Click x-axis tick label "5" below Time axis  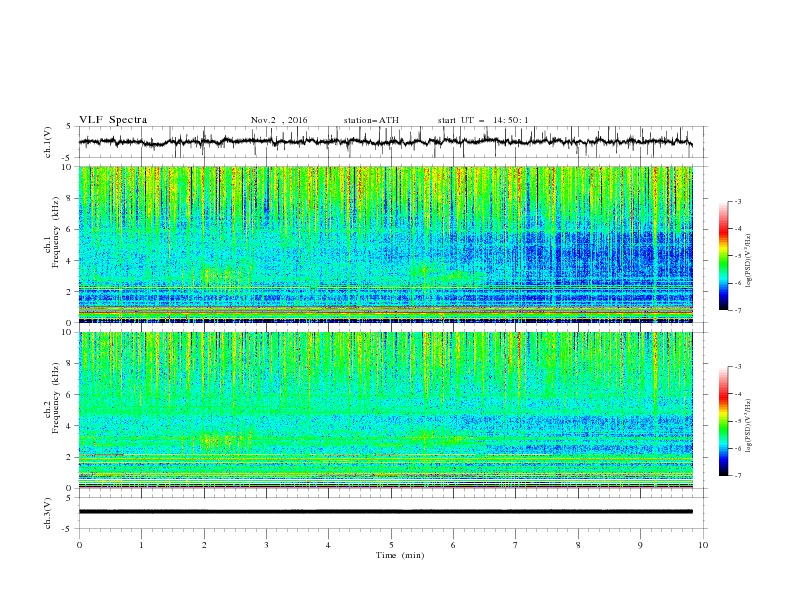click(x=391, y=545)
